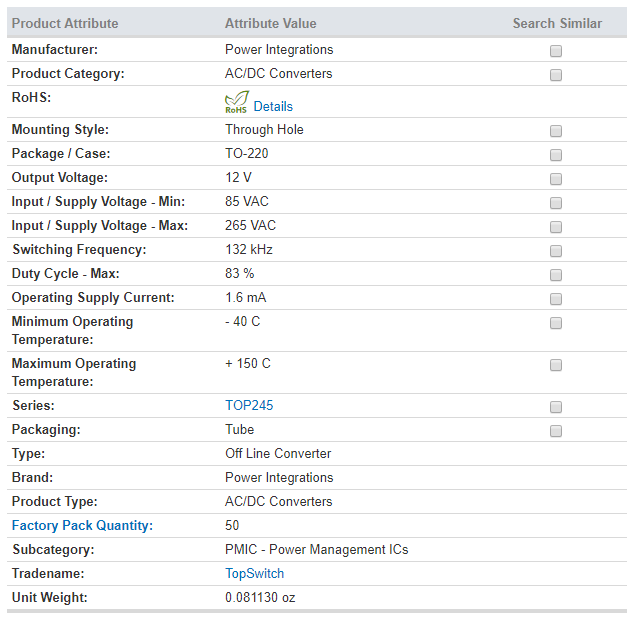The width and height of the screenshot is (636, 617).
Task: Click the Attribute Value column header
Action: [x=271, y=23]
